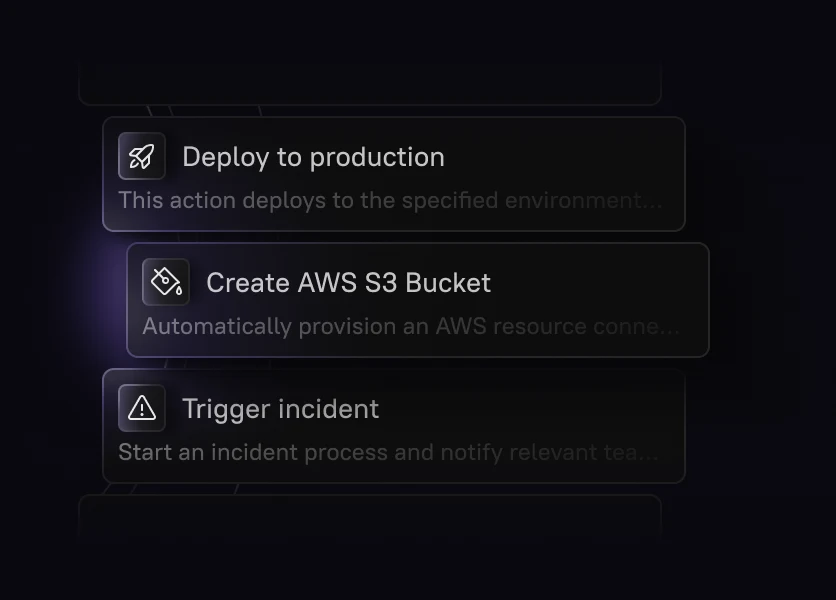This screenshot has height=600, width=836.
Task: Click the word "incident" in the Trigger card title
Action: click(330, 409)
